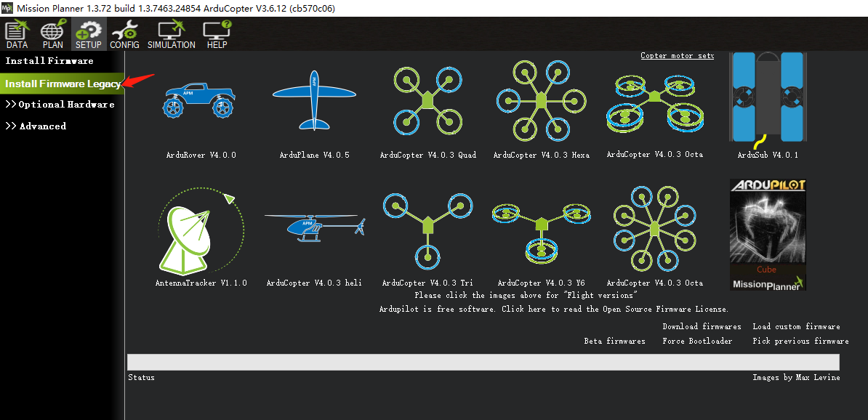This screenshot has height=420, width=868.
Task: Choose the coaxial Octa frame icon in top row
Action: [x=655, y=104]
